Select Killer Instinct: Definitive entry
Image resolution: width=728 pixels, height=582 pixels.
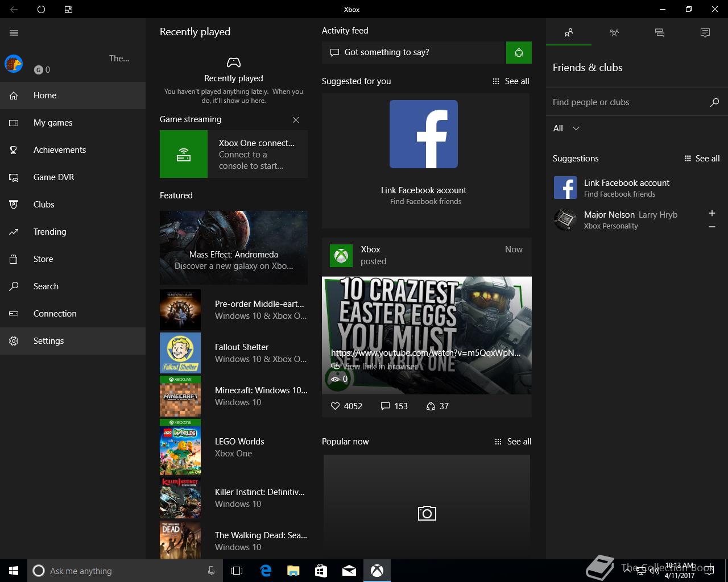[x=234, y=498]
